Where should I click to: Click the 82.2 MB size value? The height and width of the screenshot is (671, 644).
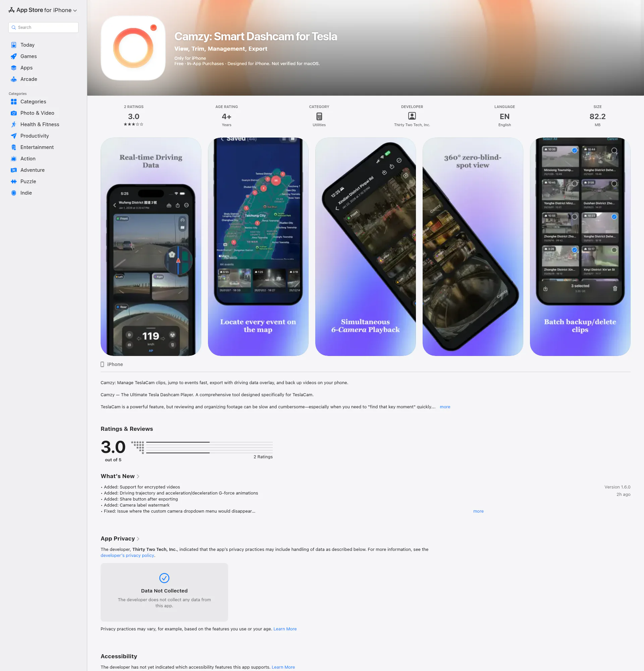(x=597, y=117)
